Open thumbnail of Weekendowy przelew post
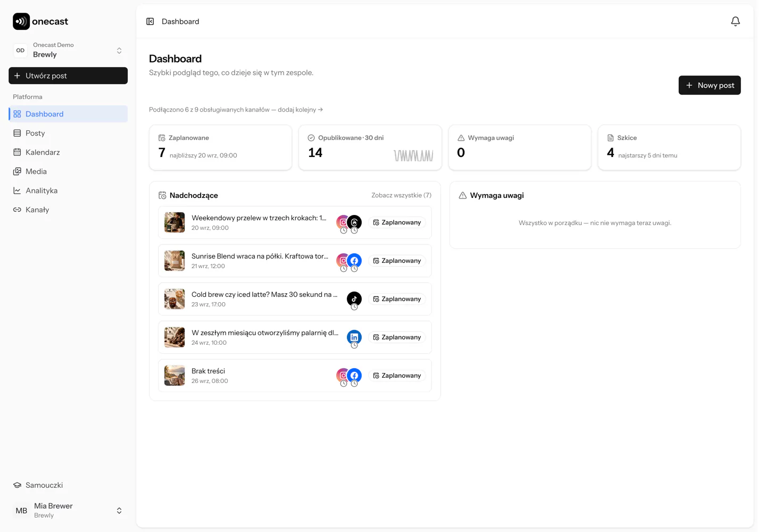Image resolution: width=766 pixels, height=532 pixels. [x=174, y=222]
